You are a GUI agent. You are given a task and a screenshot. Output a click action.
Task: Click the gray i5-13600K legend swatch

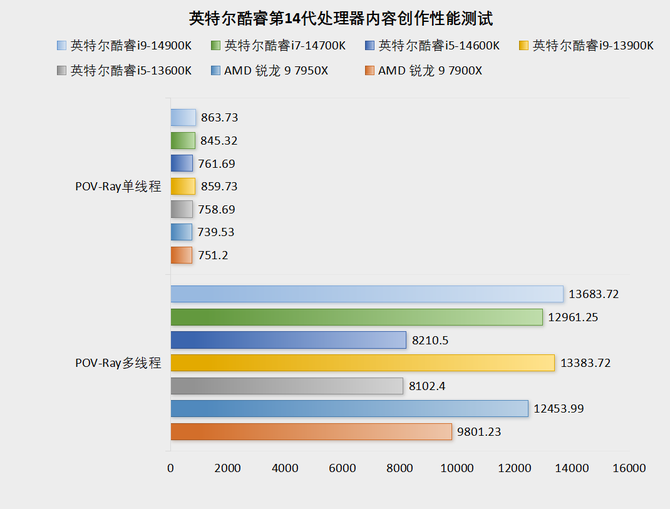(x=62, y=71)
